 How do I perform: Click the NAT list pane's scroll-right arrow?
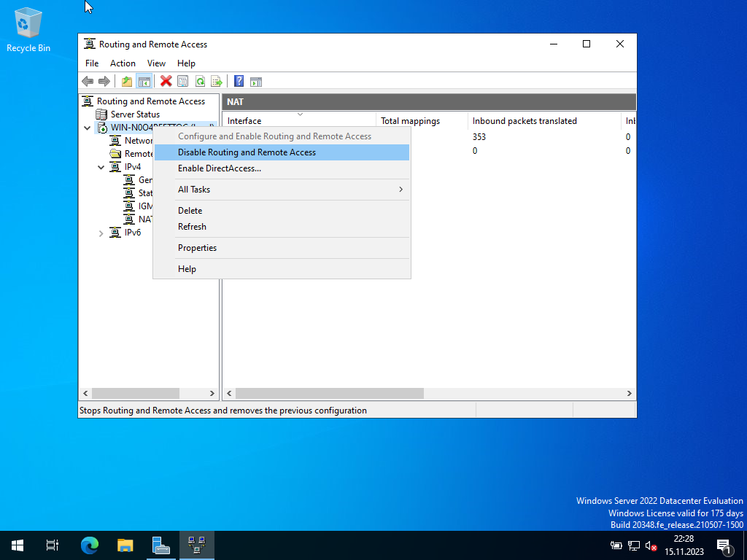(x=630, y=393)
